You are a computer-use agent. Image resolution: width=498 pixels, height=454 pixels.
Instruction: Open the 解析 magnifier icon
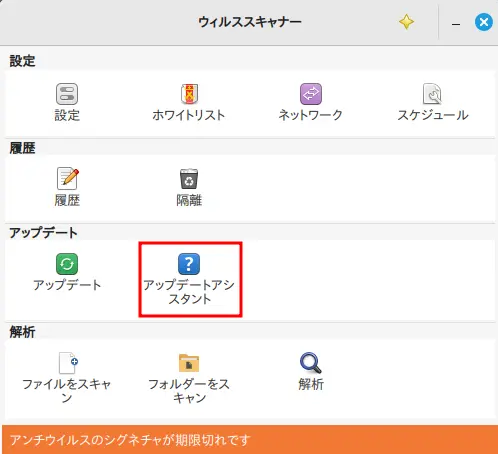[311, 363]
